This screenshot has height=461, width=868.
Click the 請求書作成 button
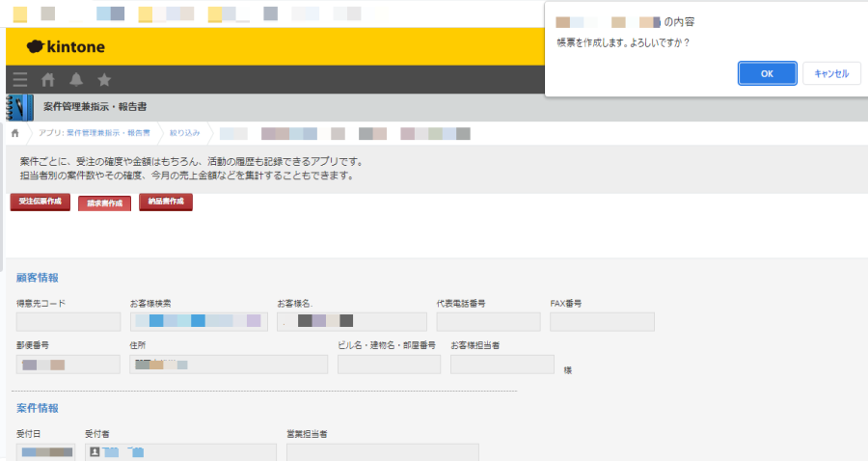click(104, 203)
